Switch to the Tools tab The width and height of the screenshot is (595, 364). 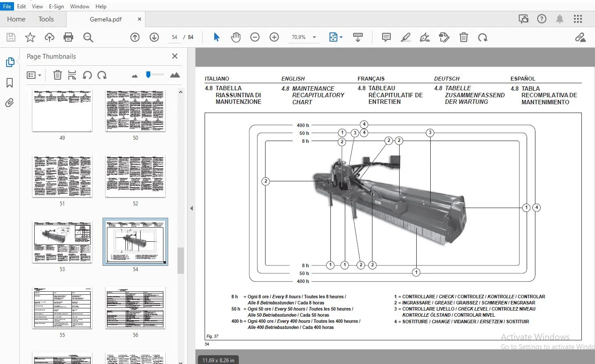point(46,19)
